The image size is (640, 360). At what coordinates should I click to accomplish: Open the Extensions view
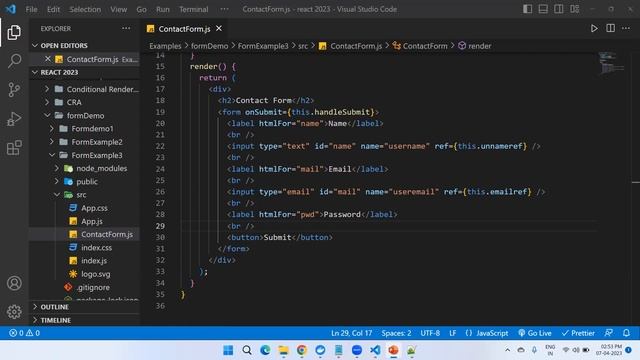[14, 148]
